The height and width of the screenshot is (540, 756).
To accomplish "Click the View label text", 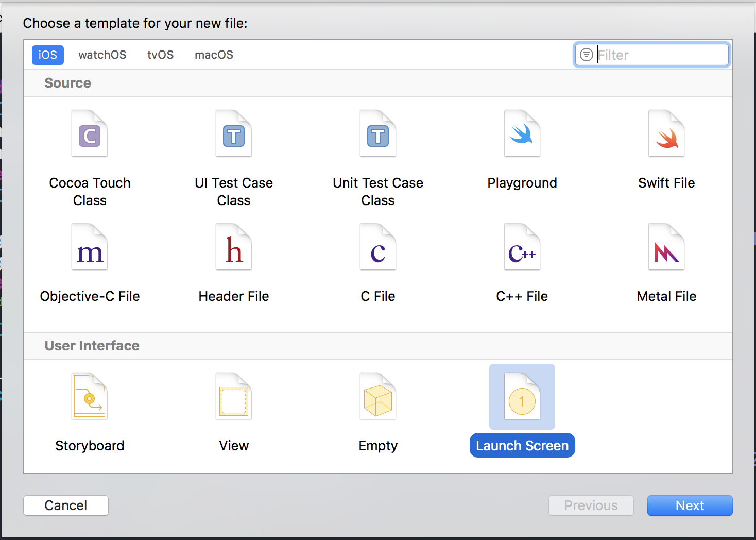I will (x=234, y=446).
